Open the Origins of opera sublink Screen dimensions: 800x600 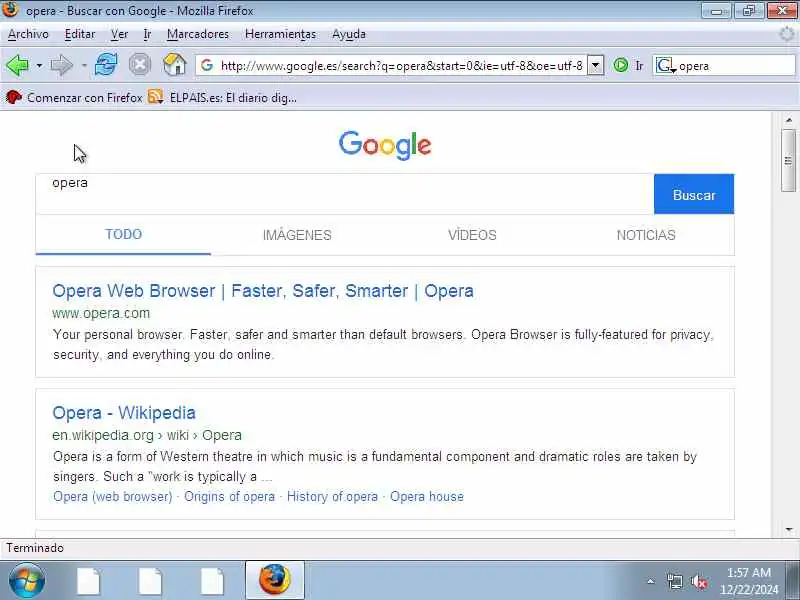[x=230, y=496]
